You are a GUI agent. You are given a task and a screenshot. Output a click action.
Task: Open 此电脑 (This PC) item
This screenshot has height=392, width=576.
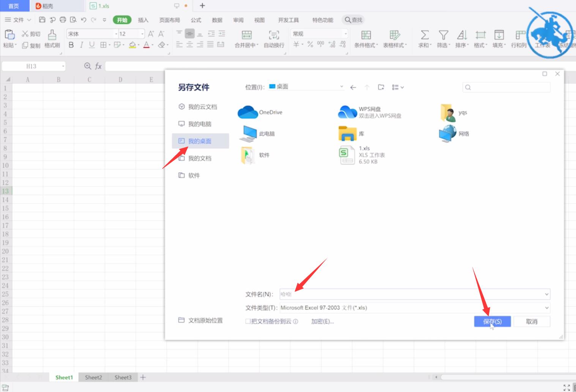click(x=257, y=134)
